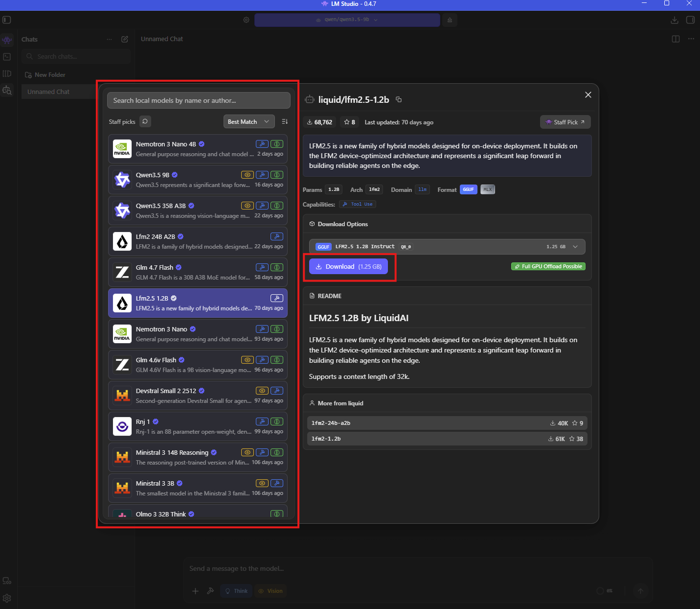Select Glm 4.6v Flash model

pos(198,365)
